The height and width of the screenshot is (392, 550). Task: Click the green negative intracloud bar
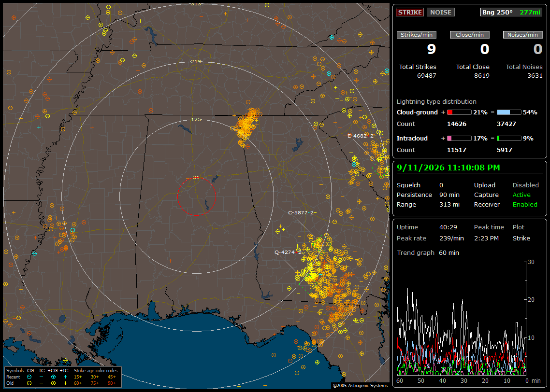click(509, 139)
